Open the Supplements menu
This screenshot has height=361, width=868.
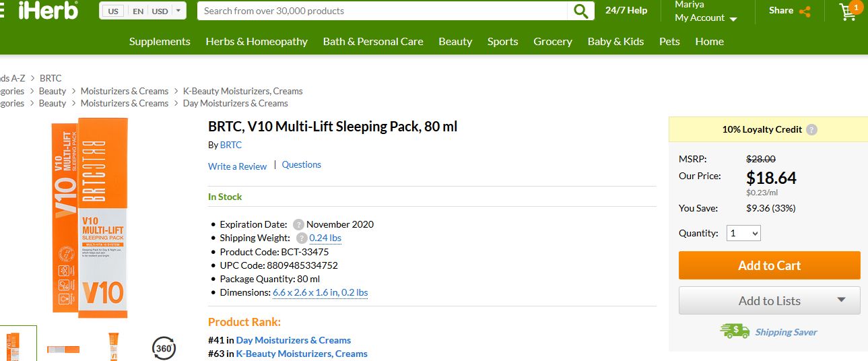coord(160,41)
